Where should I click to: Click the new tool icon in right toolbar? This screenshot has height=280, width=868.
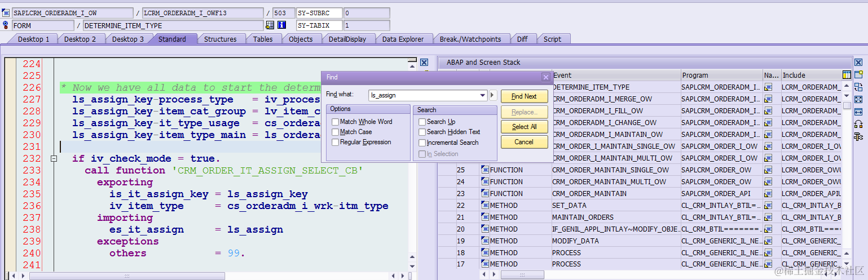coord(858,75)
